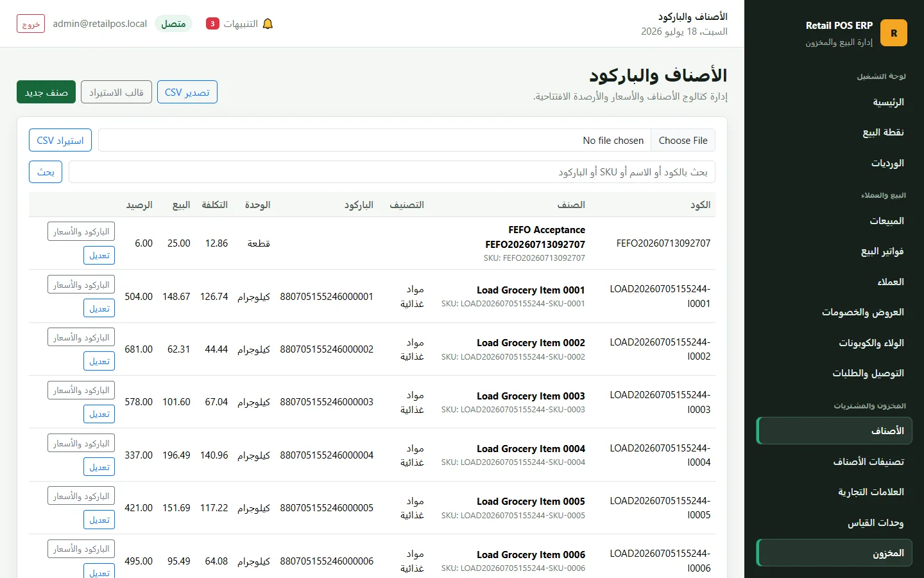Open تصنيفات الأصناف sidebar item
The width and height of the screenshot is (924, 578).
coord(834,462)
